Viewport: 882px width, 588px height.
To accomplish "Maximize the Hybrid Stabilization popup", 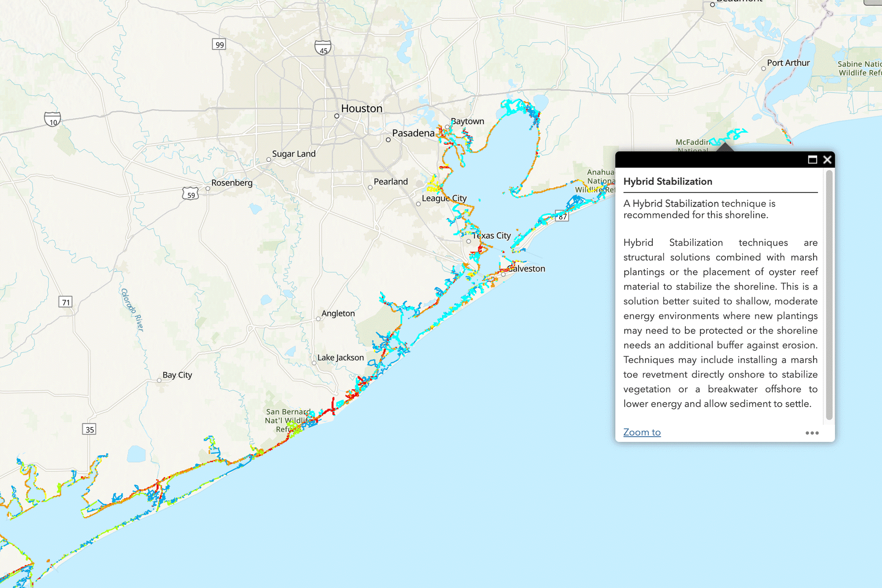I will (812, 160).
